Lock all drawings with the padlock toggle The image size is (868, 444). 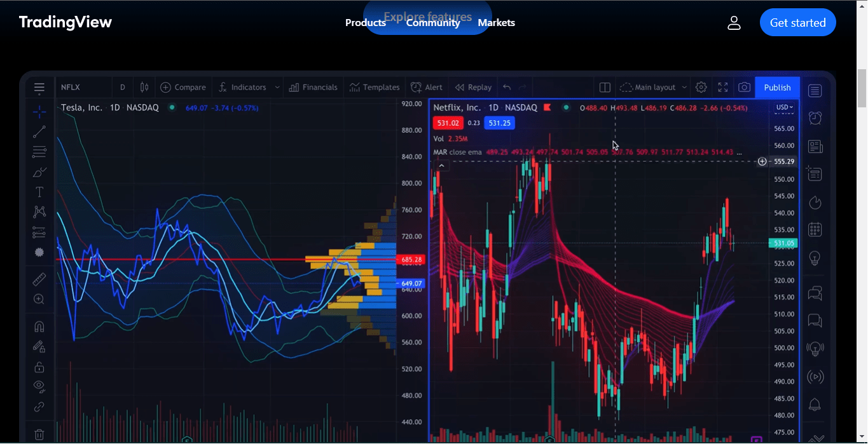point(39,367)
